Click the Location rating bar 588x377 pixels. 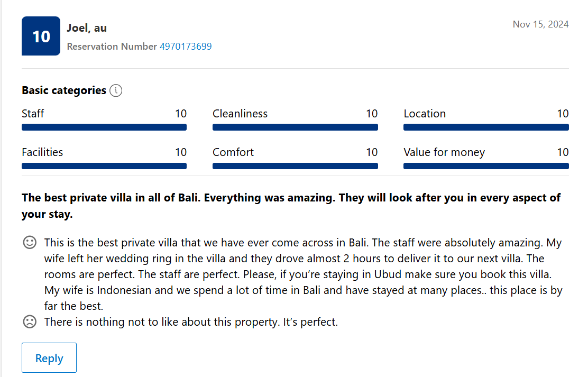point(486,127)
